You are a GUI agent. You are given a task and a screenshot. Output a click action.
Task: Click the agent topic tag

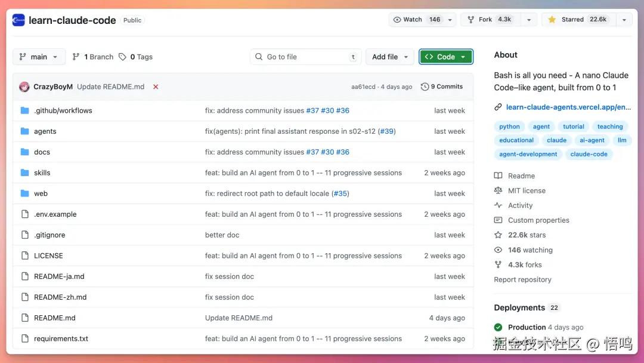tap(541, 127)
